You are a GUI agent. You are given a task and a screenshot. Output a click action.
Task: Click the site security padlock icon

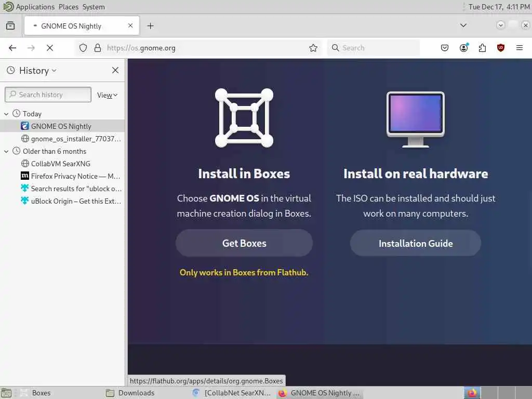pos(98,48)
